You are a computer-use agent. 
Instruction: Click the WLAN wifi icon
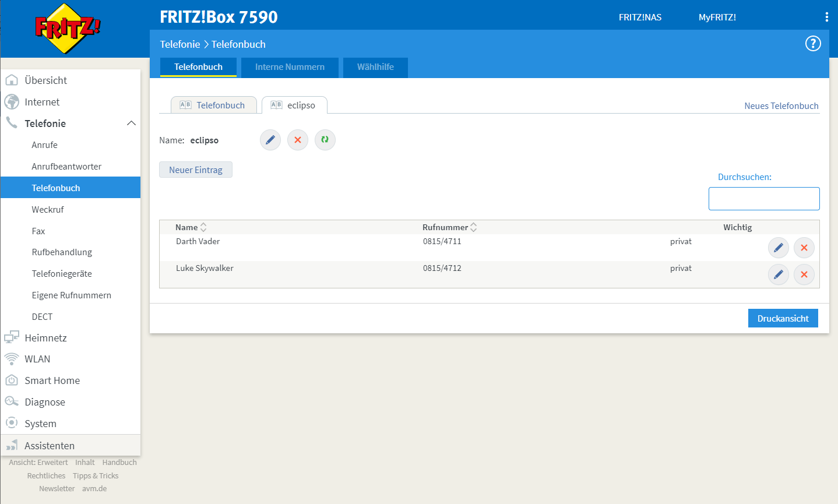(x=12, y=359)
